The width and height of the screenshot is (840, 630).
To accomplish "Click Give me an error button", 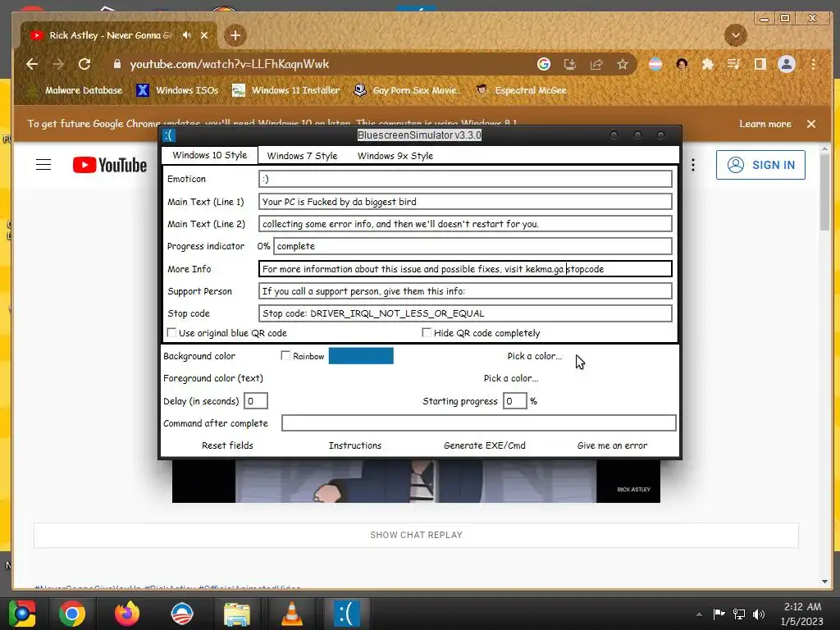I will (612, 445).
